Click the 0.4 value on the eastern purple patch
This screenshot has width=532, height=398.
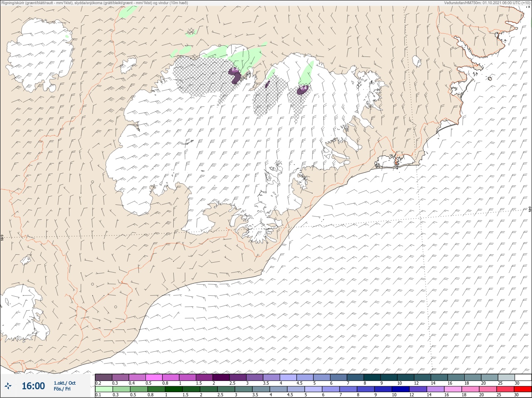303,88
